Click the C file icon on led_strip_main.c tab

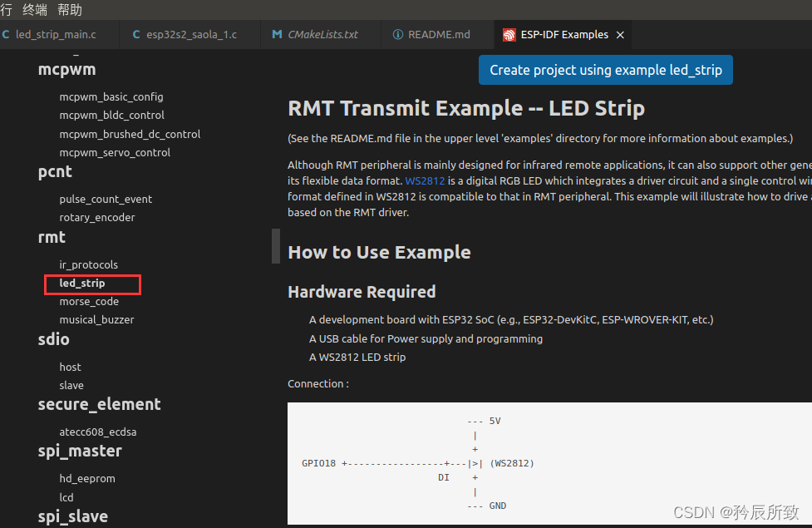6,35
